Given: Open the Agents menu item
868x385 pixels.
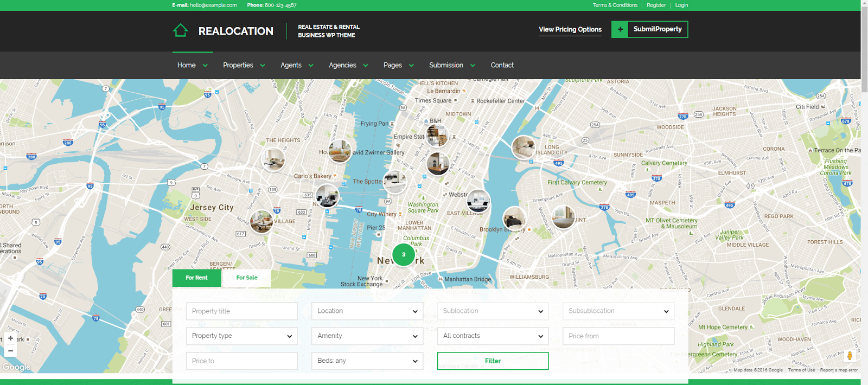Looking at the screenshot, I should coord(291,65).
